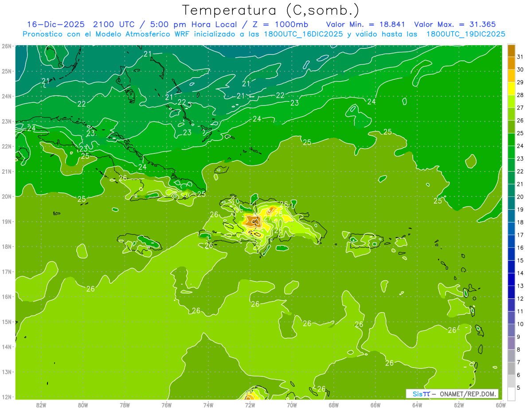Screen dimensions: 532x411
Task: Click the '24N' latitude axis label
Action: click(x=7, y=96)
